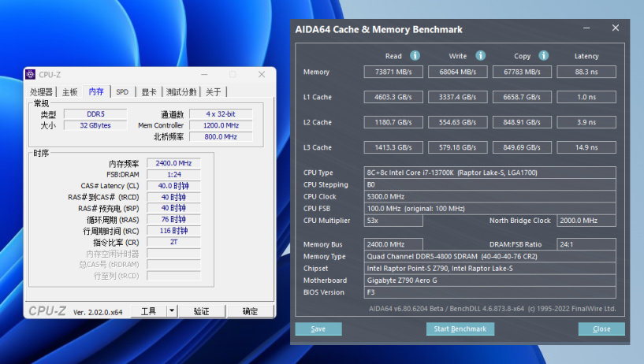Click the 确定 button in CPU-Z
This screenshot has width=644, height=364.
click(250, 311)
